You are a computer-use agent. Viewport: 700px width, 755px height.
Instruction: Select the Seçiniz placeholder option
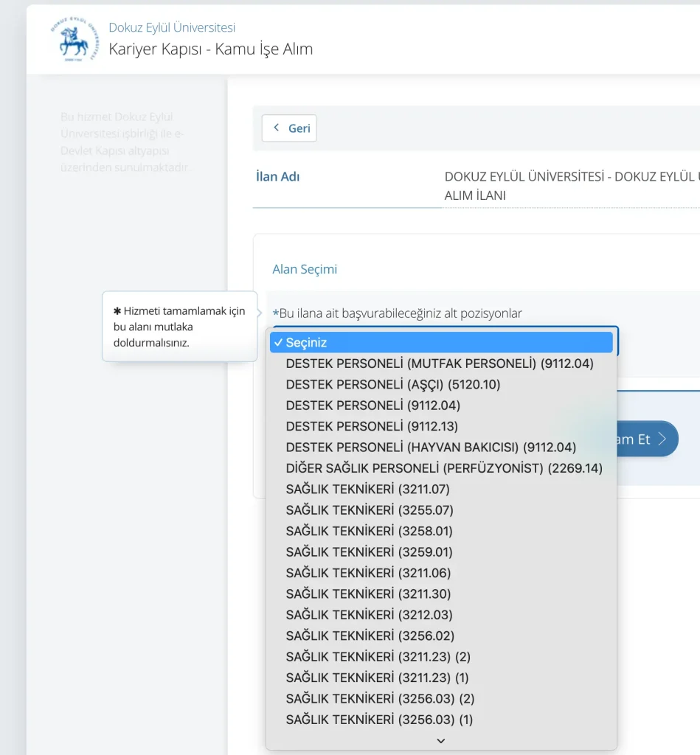point(441,342)
